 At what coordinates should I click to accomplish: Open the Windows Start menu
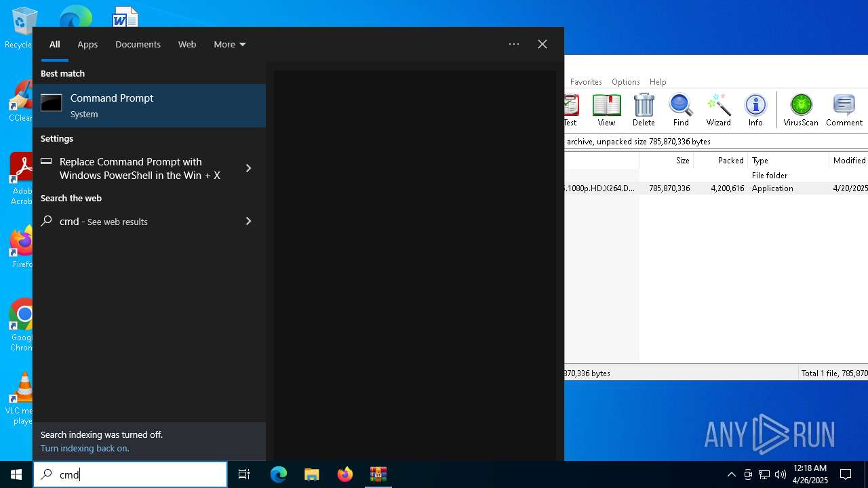point(16,474)
